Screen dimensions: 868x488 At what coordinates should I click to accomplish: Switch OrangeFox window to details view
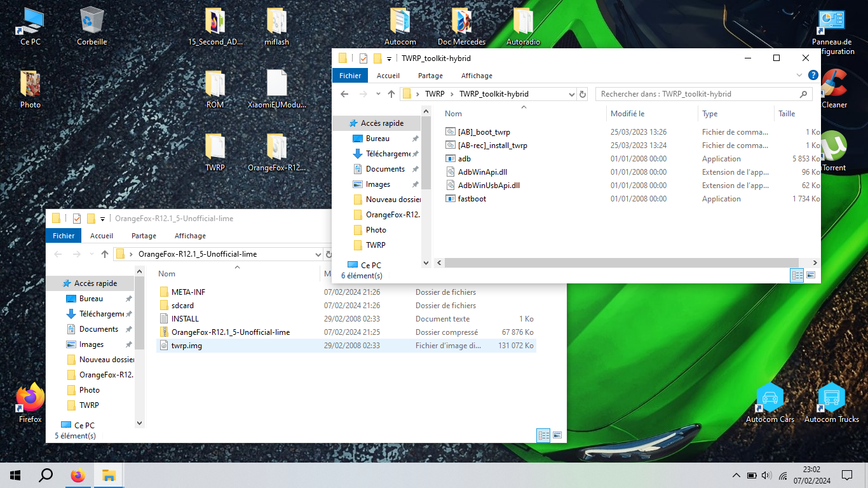click(543, 435)
